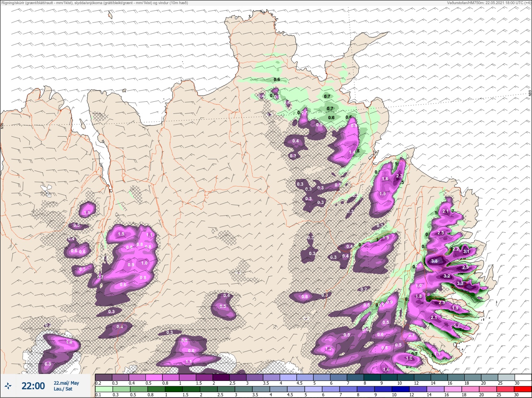
Task: Click the Veðurstofan logo icon beside 22:00
Action: tap(8, 386)
